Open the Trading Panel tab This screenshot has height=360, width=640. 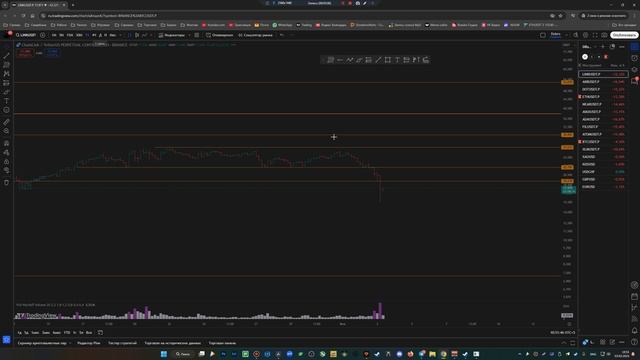[222, 343]
